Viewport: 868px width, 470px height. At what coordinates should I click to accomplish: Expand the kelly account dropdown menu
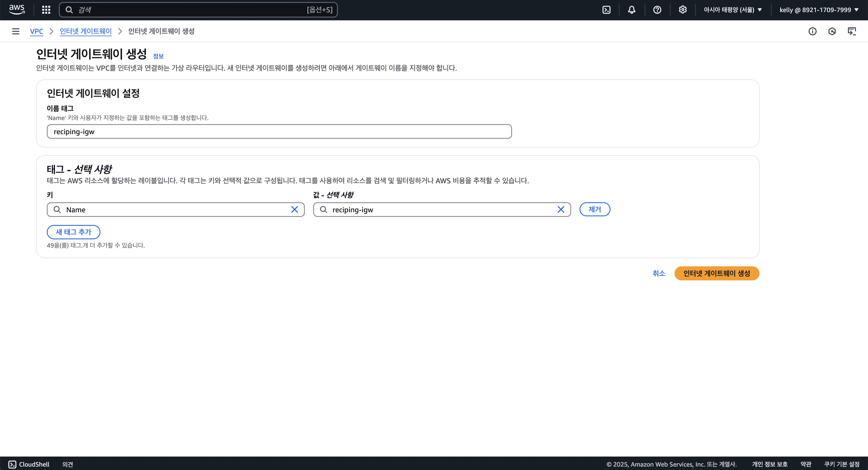[819, 10]
